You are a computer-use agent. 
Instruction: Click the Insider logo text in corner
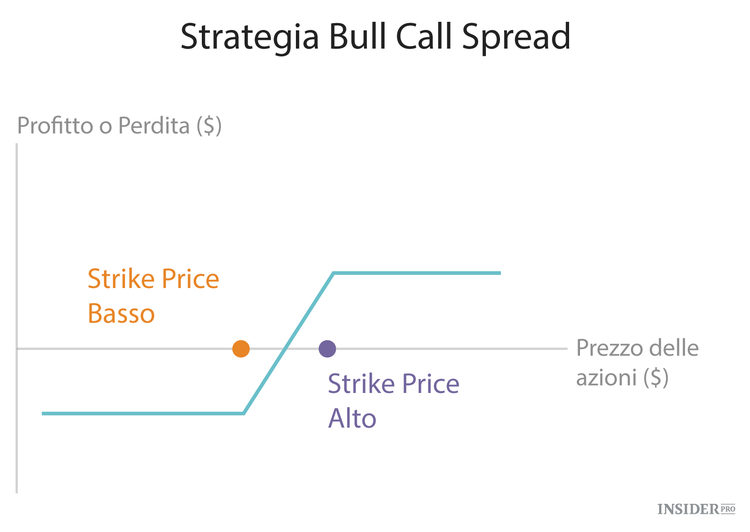coord(687,509)
